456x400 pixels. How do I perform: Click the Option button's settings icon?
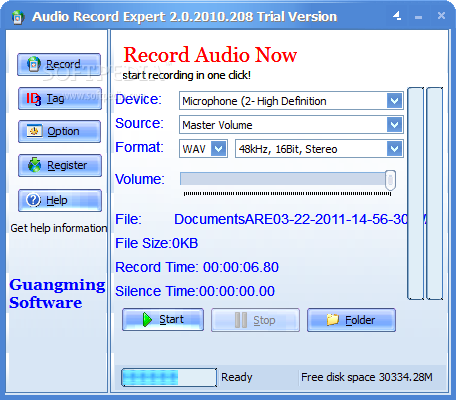35,131
